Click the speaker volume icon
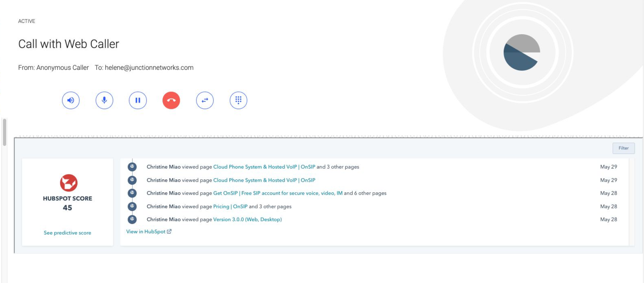Viewport: 644px width, 283px height. (71, 100)
